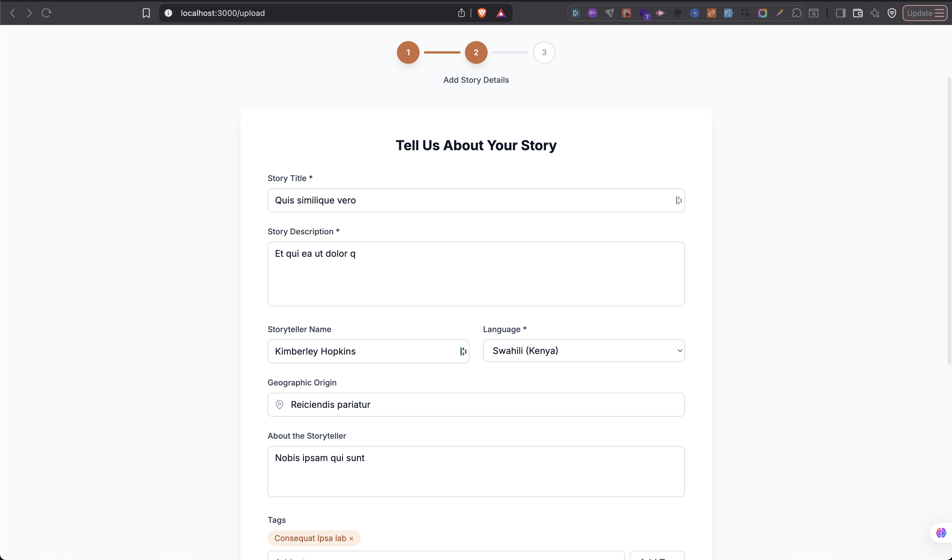Click the Story Title input field
The width and height of the screenshot is (952, 560).
pos(468,200)
